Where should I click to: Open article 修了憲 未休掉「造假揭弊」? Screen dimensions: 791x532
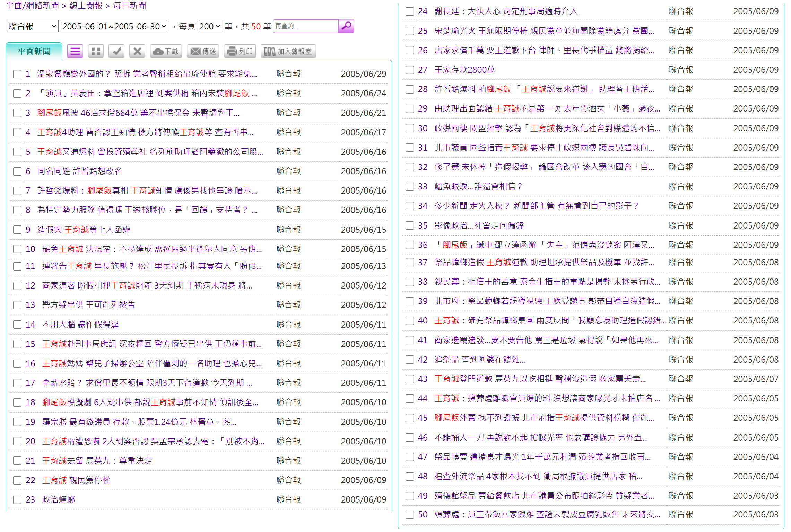tap(544, 167)
